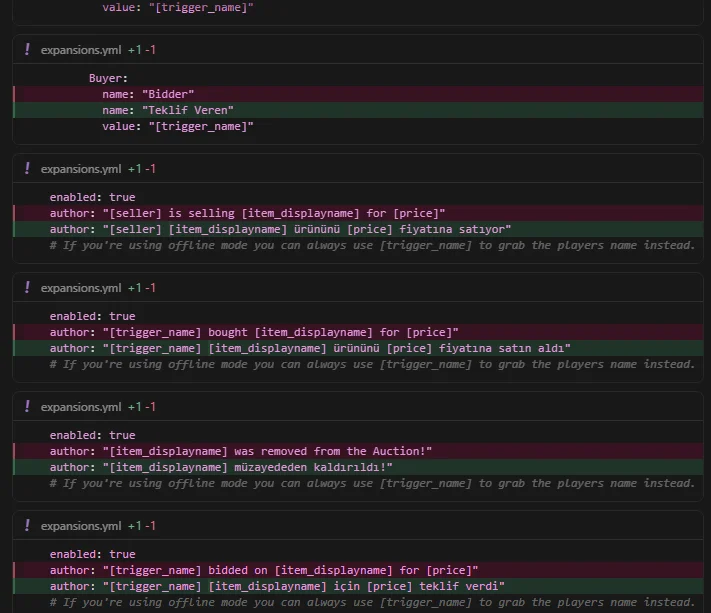This screenshot has width=711, height=613.
Task: Select removed line '[seller] is selling [item_displayname]'
Action: coord(358,213)
